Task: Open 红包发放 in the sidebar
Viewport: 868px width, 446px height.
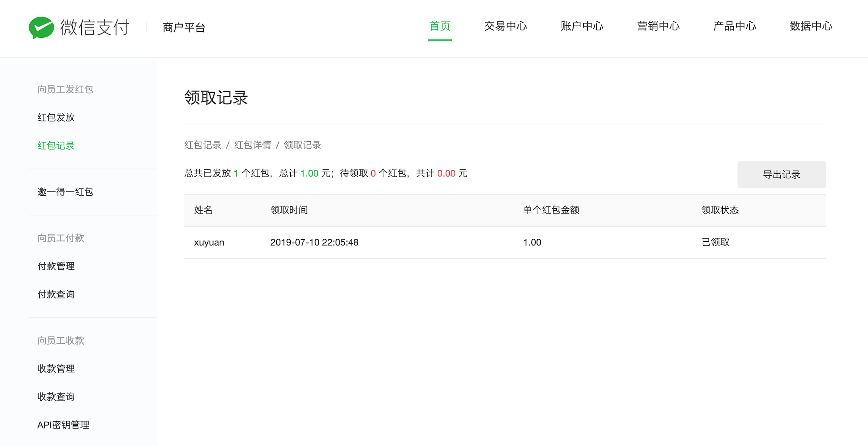Action: pyautogui.click(x=56, y=117)
